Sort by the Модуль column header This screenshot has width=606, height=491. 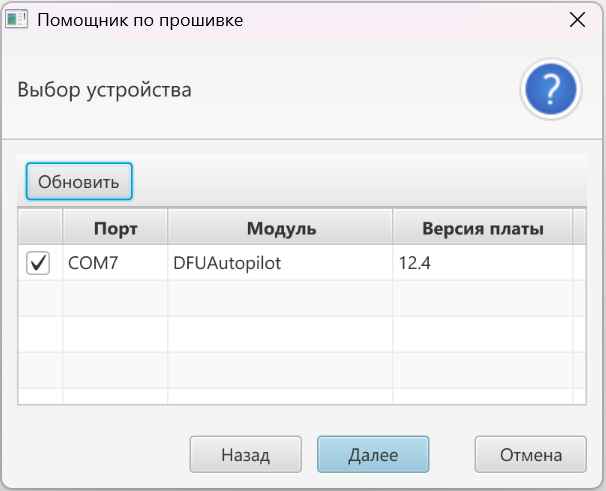pos(281,227)
